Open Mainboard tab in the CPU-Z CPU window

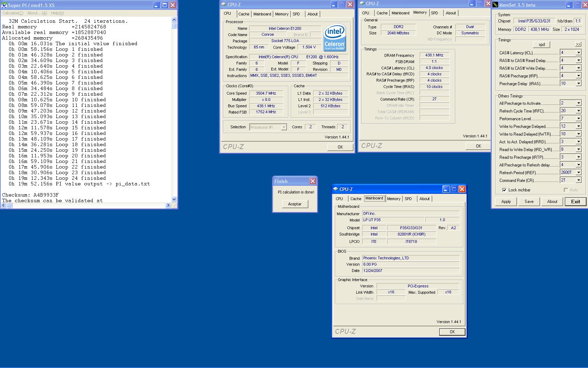262,14
